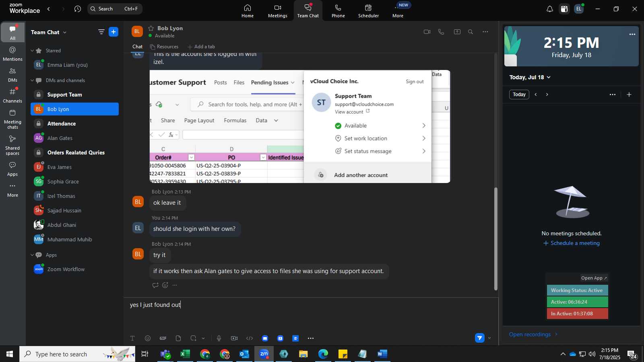Open Word from the Windows taskbar
Screen dimensions: 644x362
tap(382, 354)
